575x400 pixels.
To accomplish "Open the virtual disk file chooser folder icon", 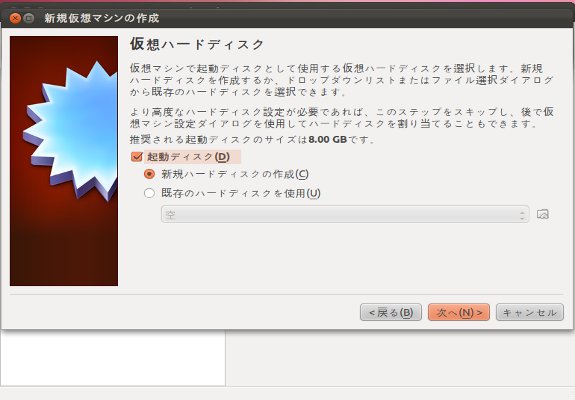I will click(543, 214).
